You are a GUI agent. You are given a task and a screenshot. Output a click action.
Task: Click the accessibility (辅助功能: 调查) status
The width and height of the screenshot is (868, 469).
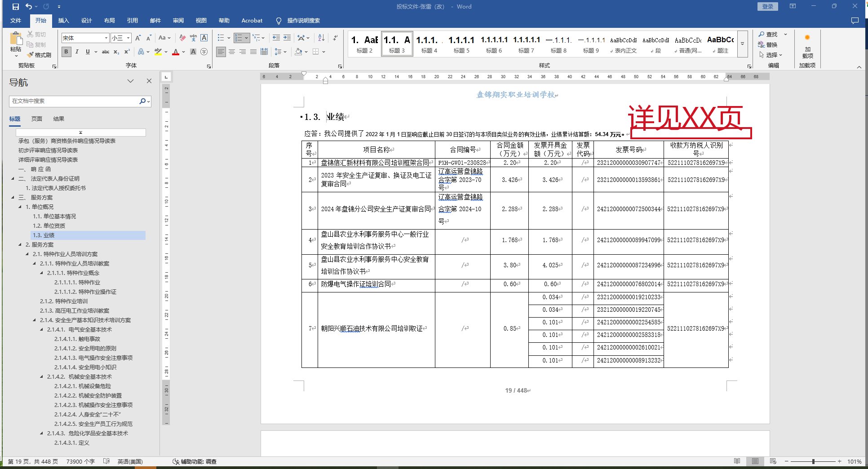coord(195,461)
